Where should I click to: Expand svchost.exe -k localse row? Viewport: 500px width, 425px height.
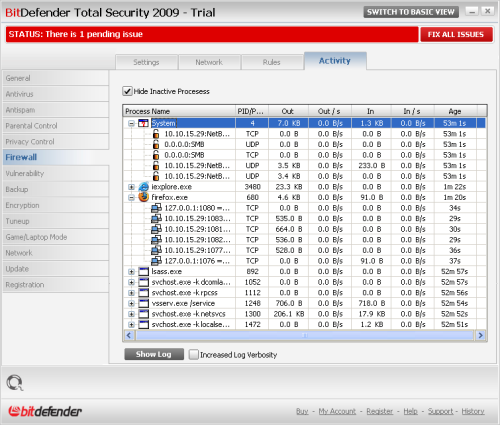pos(131,325)
